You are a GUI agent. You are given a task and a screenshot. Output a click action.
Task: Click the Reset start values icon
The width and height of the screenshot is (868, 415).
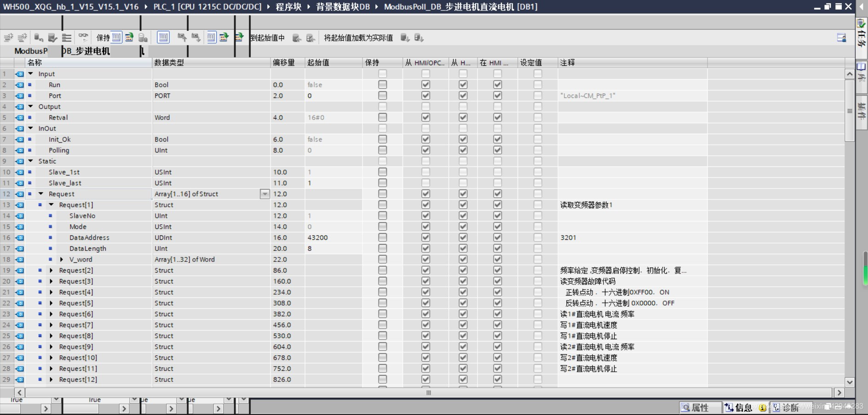point(39,38)
